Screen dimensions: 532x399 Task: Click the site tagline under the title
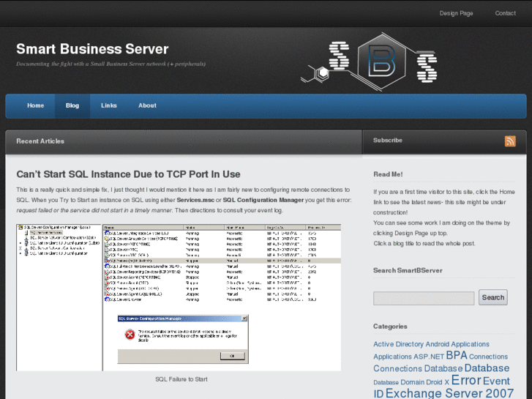[110, 64]
